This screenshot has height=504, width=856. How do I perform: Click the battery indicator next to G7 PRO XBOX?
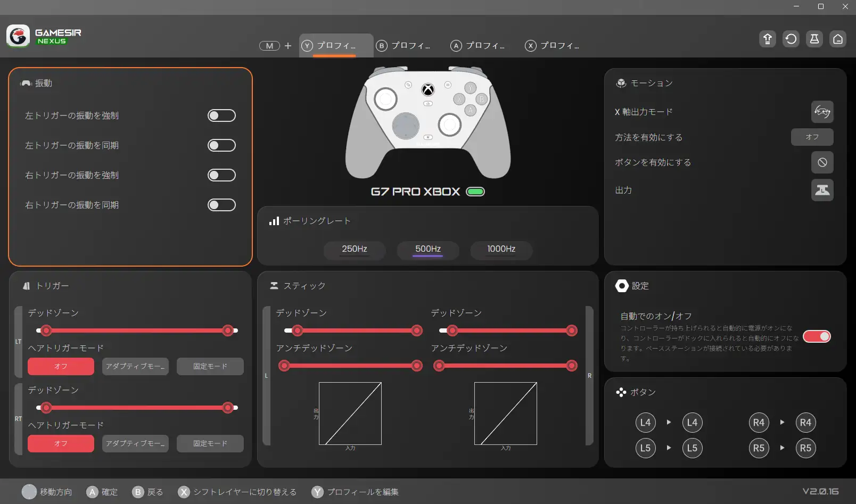[x=475, y=192]
